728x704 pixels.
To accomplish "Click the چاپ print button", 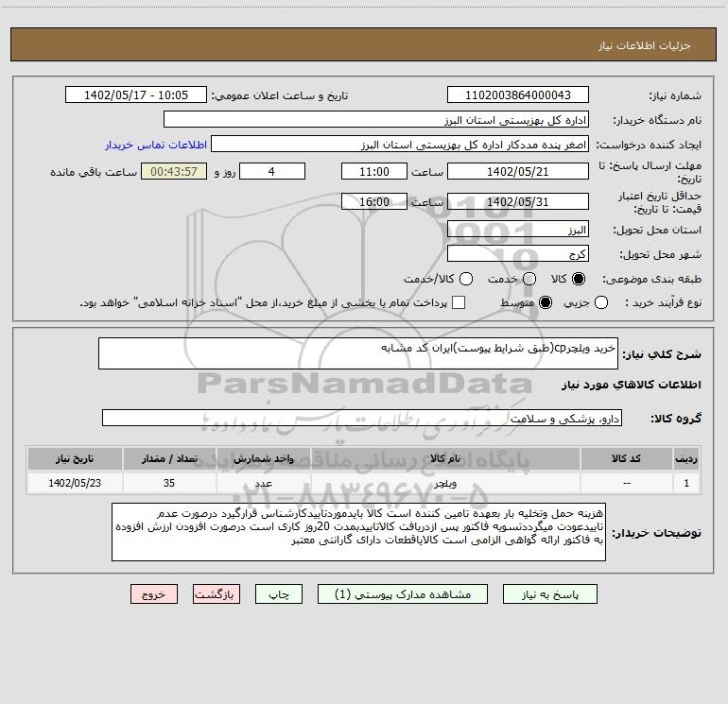I will click(x=279, y=594).
